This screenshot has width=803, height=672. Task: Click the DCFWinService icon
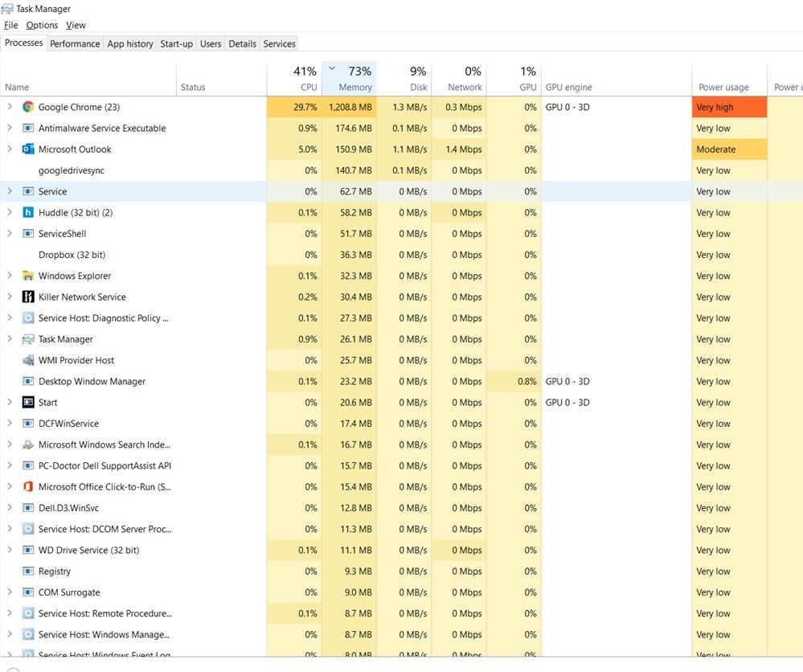(x=28, y=424)
